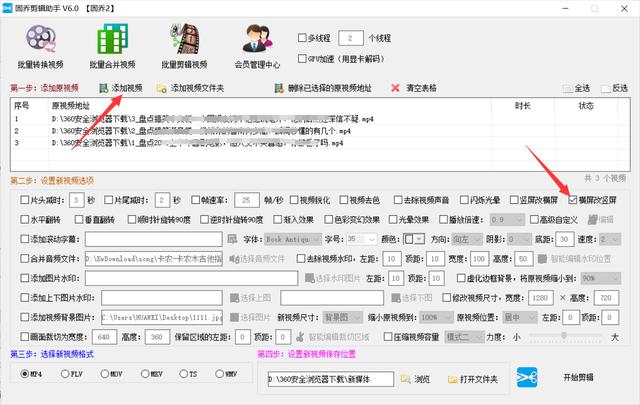Click the 状态 column header
Image resolution: width=640 pixels, height=405 pixels.
pos(586,106)
